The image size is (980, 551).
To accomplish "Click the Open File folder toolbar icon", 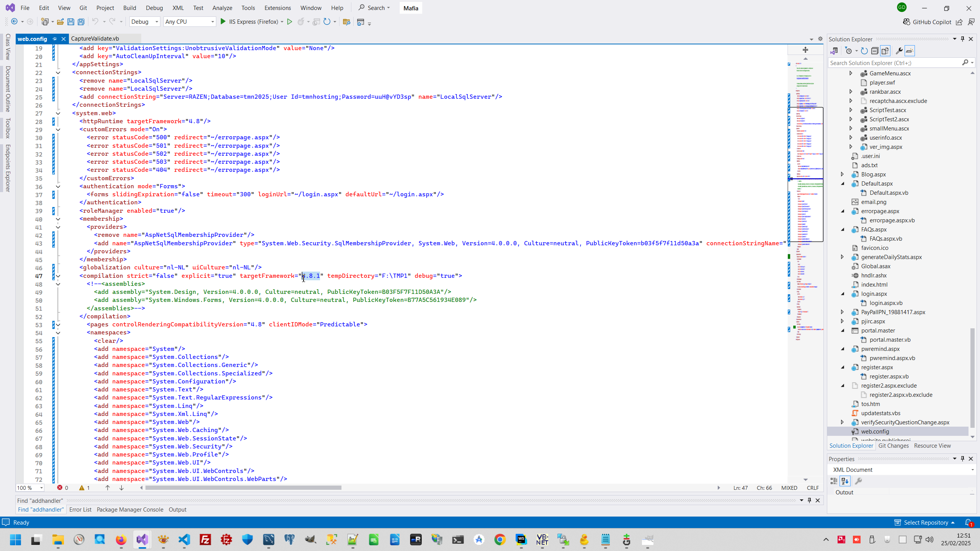I will pyautogui.click(x=60, y=22).
